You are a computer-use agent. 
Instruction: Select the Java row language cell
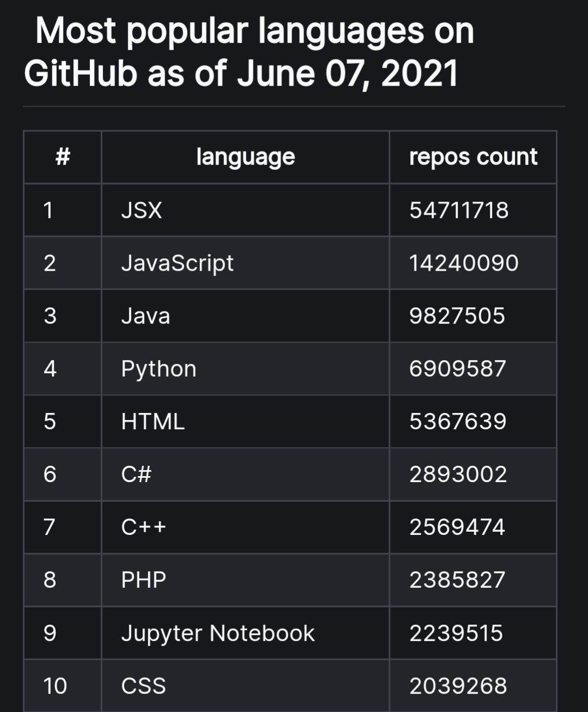click(245, 316)
